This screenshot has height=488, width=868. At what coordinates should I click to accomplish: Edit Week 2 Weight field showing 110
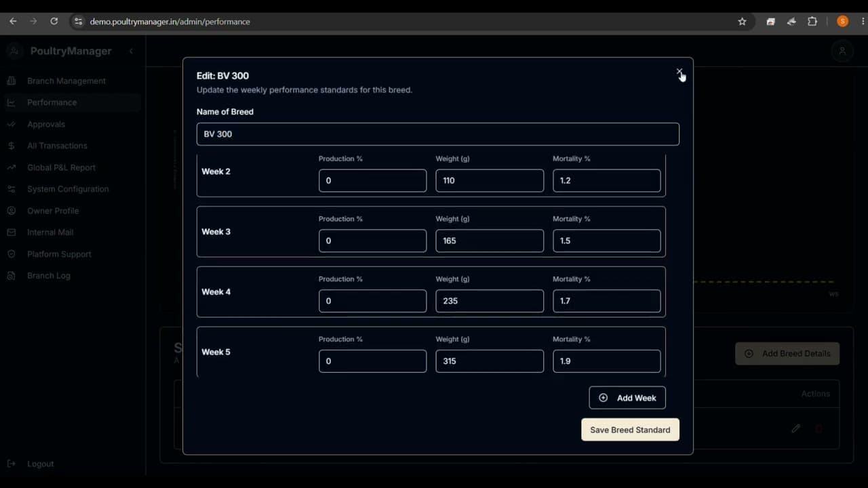point(490,181)
